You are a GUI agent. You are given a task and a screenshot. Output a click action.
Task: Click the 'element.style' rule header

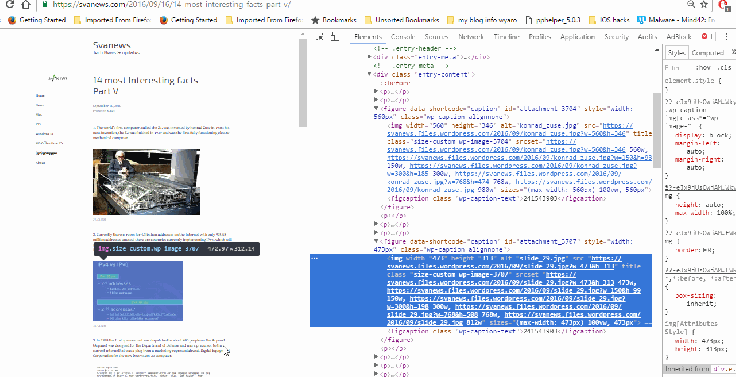pos(693,80)
